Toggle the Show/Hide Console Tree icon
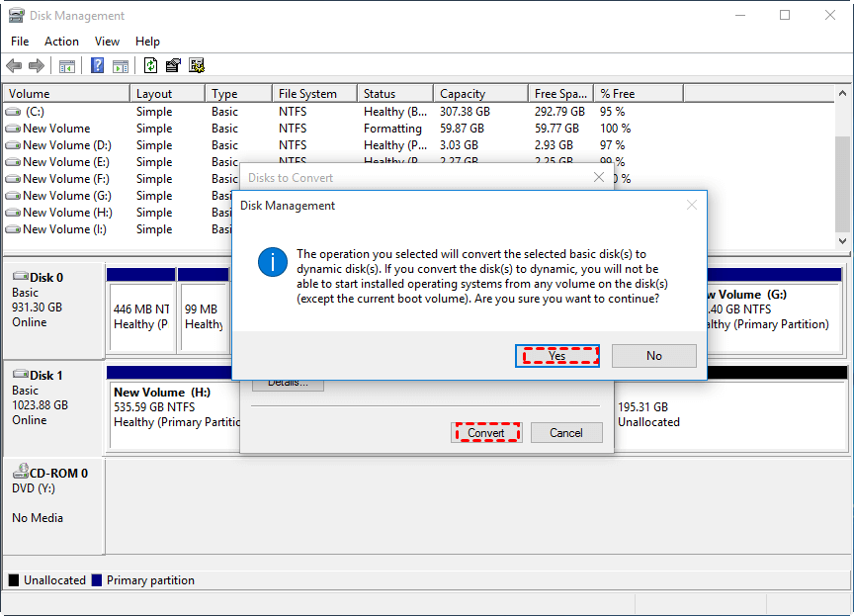The height and width of the screenshot is (616, 854). coord(67,66)
